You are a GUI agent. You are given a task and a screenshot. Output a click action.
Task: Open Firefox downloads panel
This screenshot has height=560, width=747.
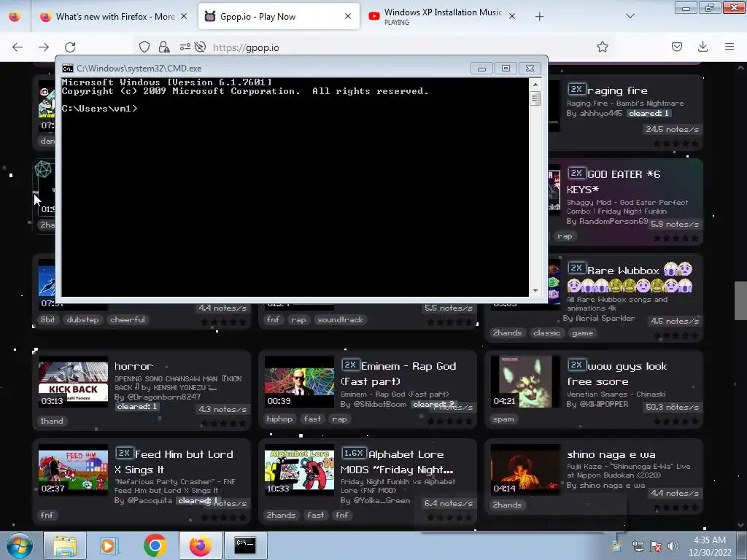(x=703, y=47)
